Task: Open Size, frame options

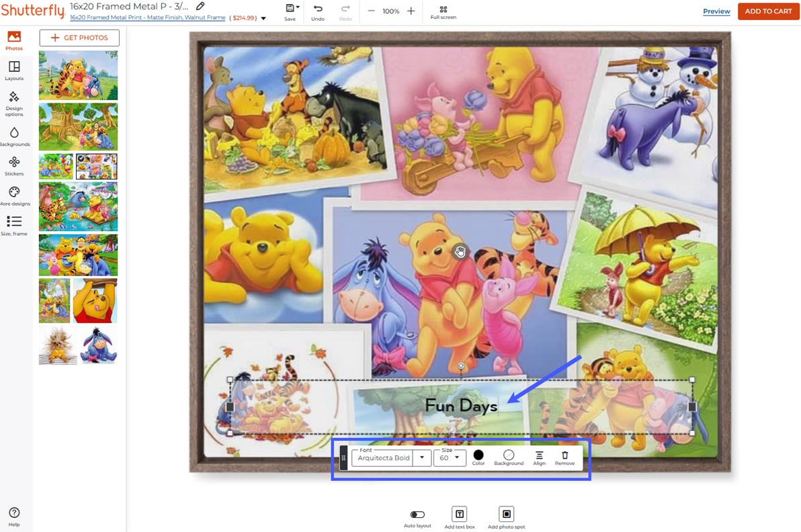Action: (14, 225)
